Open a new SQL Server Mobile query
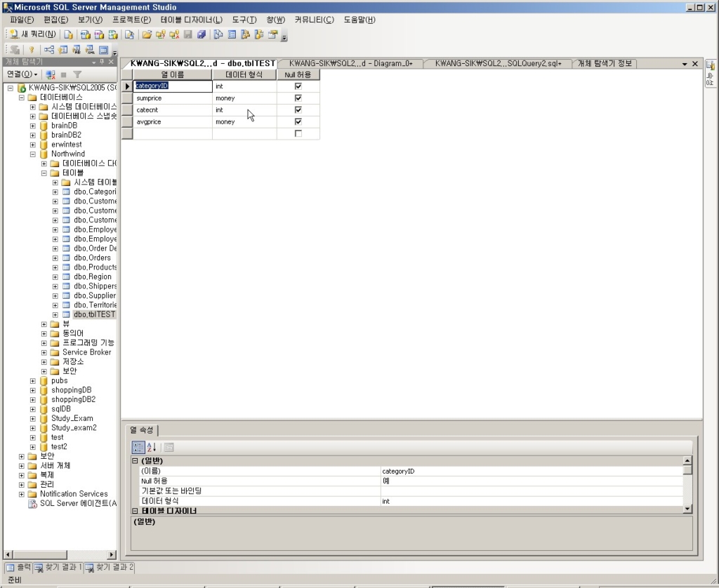Image resolution: width=719 pixels, height=588 pixels. (x=129, y=35)
